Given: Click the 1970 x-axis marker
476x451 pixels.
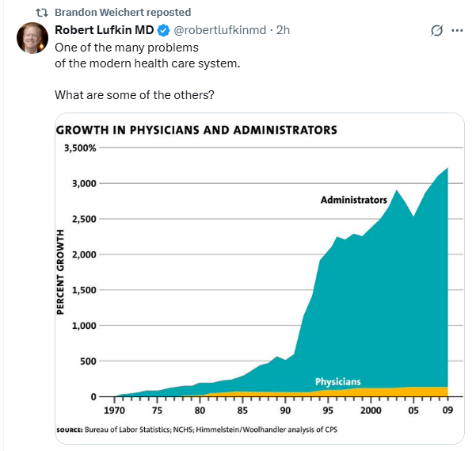Looking at the screenshot, I should click(115, 411).
